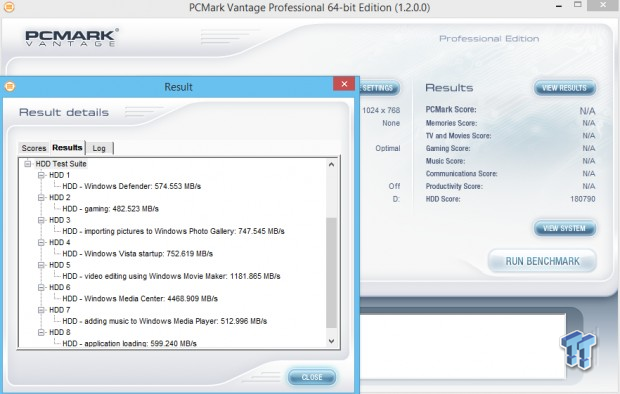Minimize the PCMark Vantage main window

point(559,6)
